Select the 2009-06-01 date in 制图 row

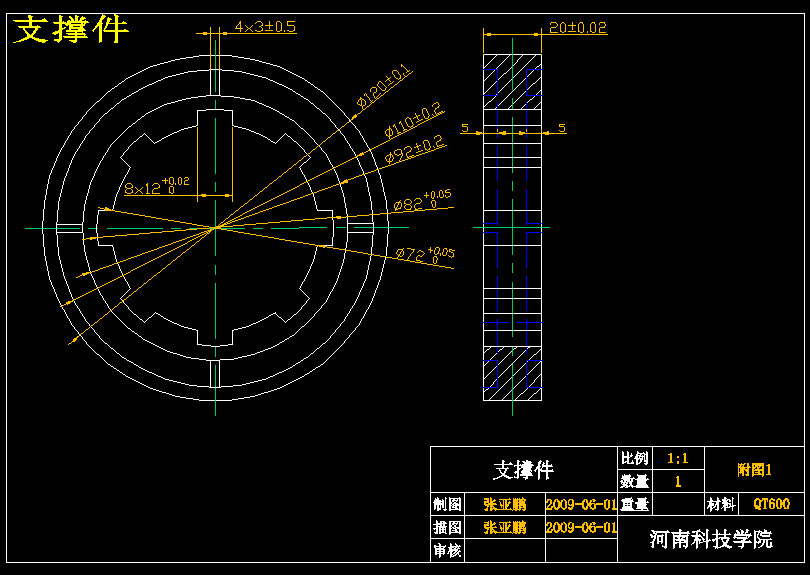(581, 504)
